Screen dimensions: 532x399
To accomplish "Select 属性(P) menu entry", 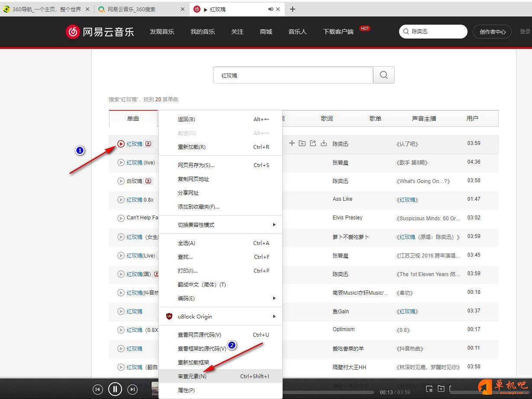I will tap(221, 390).
